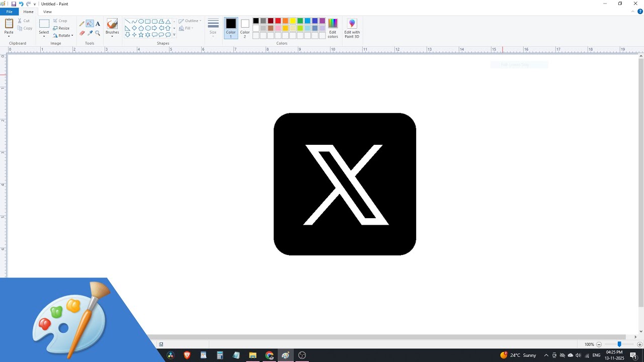Image resolution: width=644 pixels, height=362 pixels.
Task: Choose the Right triangle shape
Action: coord(127,28)
